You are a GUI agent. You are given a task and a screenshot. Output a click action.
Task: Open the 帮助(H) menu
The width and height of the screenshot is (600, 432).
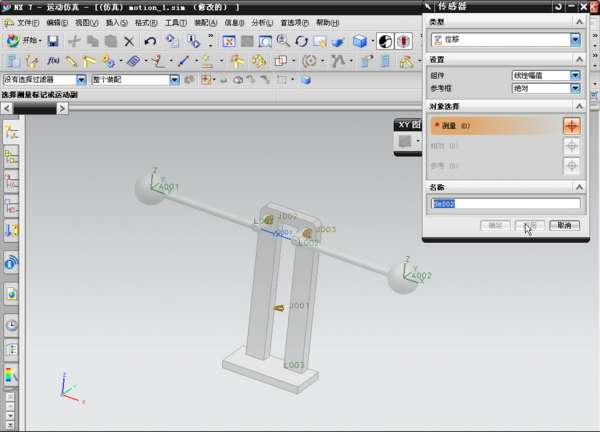coord(328,23)
